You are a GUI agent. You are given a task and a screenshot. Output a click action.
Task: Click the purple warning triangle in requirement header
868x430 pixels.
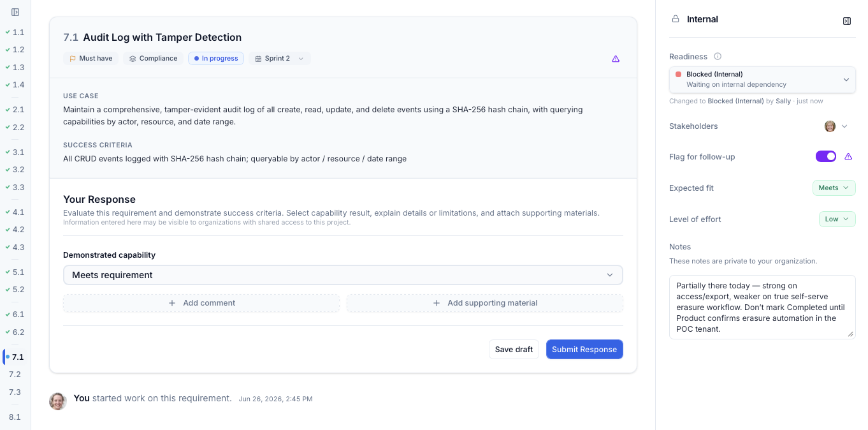pyautogui.click(x=616, y=59)
